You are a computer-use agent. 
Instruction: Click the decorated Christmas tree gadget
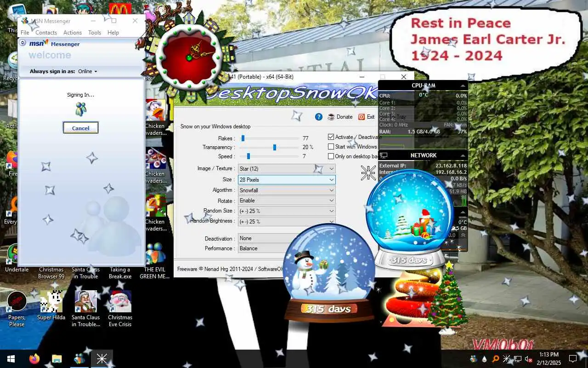click(x=447, y=298)
